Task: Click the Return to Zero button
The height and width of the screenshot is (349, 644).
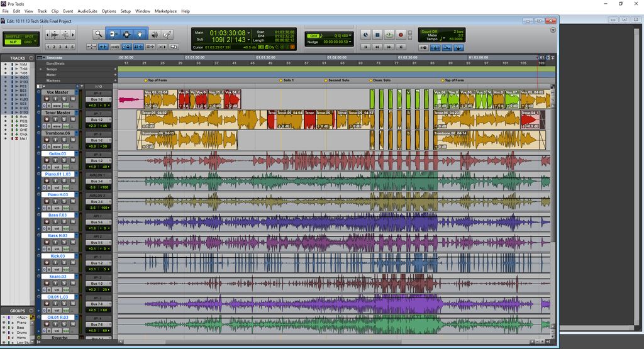Action: (365, 47)
